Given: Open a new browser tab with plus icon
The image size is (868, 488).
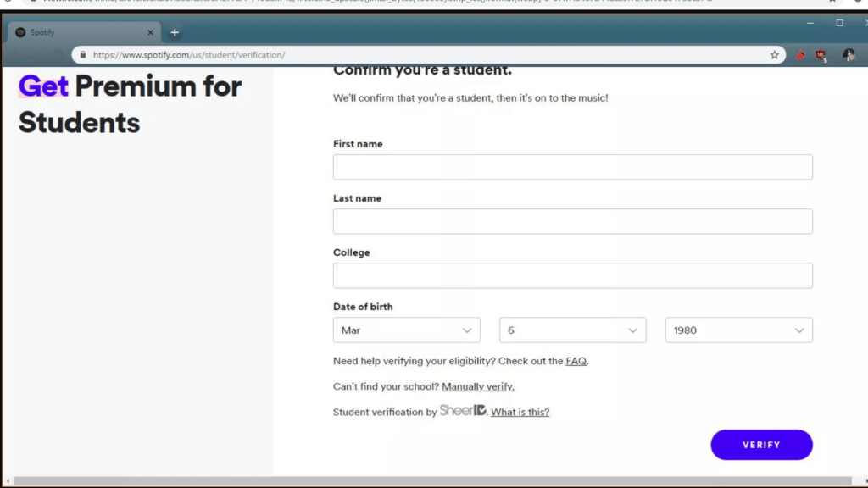Looking at the screenshot, I should (175, 32).
